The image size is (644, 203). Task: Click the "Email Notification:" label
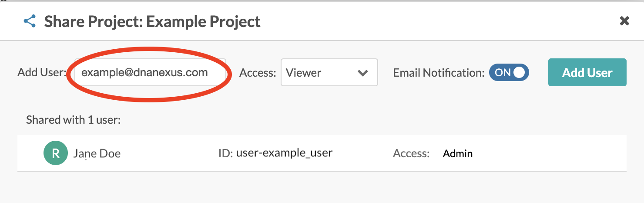point(439,73)
